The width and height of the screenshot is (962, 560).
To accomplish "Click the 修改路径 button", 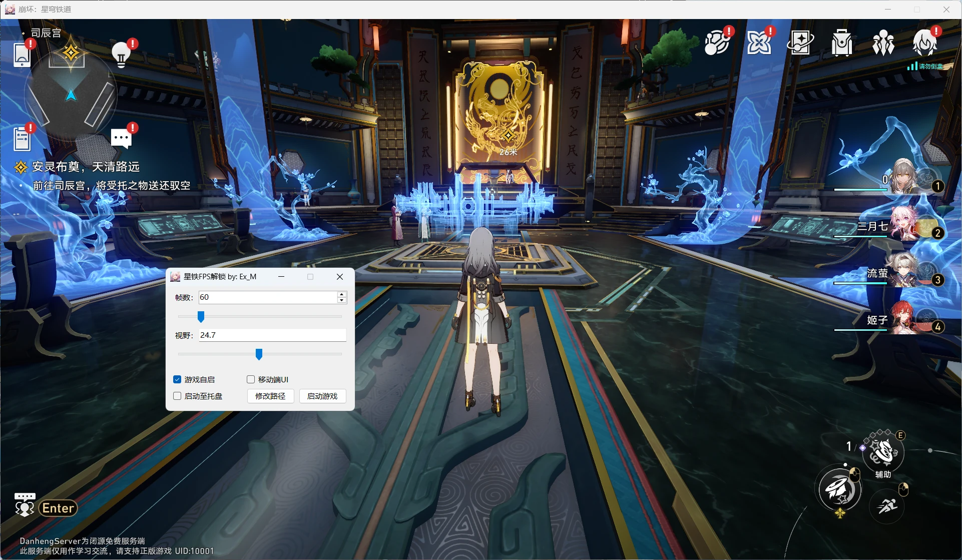I will (x=270, y=396).
